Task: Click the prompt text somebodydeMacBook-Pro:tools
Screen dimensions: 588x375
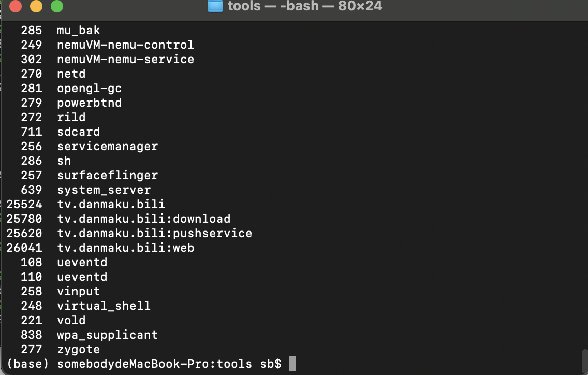Action: (x=154, y=364)
